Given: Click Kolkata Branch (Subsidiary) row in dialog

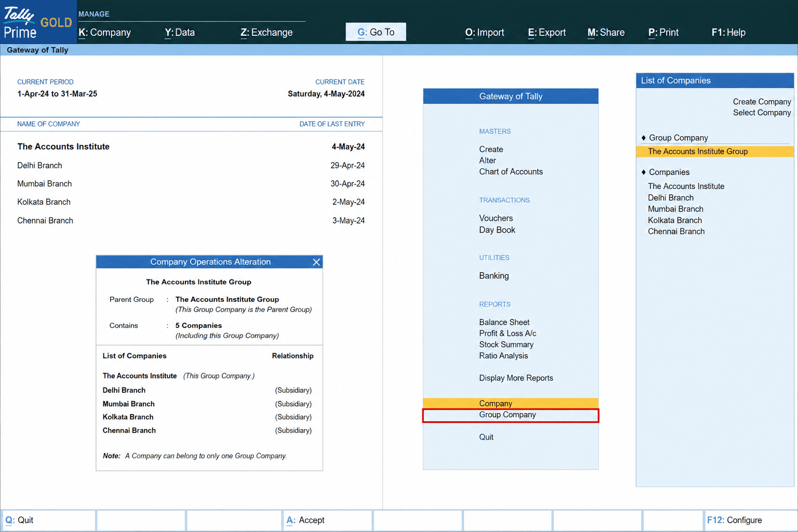Looking at the screenshot, I should click(207, 417).
